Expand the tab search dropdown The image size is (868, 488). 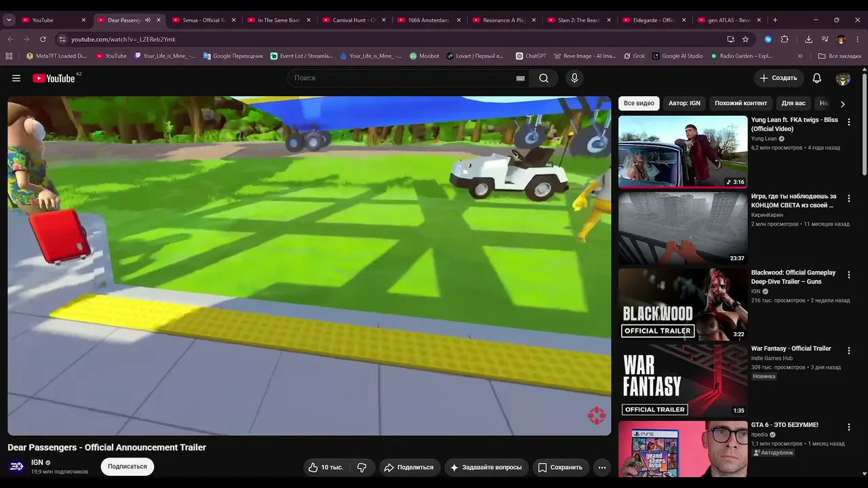(9, 20)
